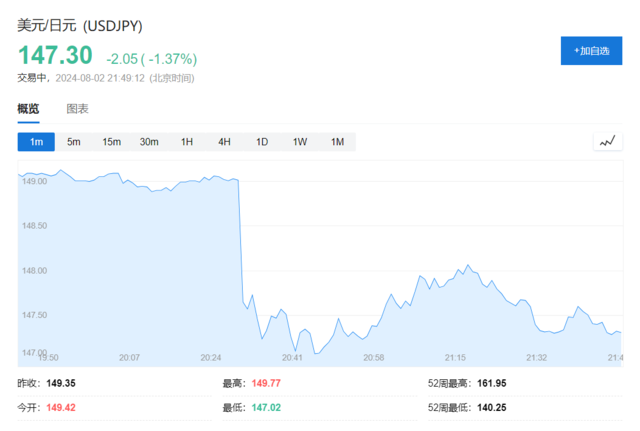The height and width of the screenshot is (431, 640).
Task: Click the sharp drop point on chart
Action: click(240, 240)
